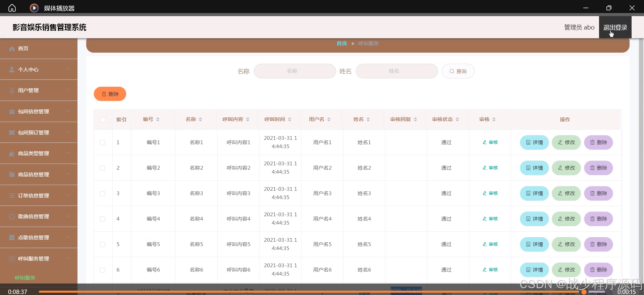Click 修改 for row 编号6
Screen dimensions: 644x295
click(x=566, y=270)
